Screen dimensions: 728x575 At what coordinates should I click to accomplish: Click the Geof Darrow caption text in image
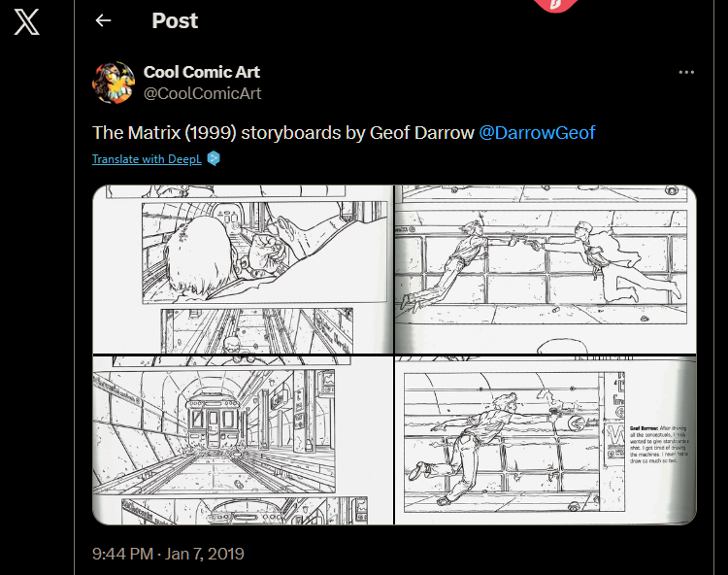tap(659, 445)
